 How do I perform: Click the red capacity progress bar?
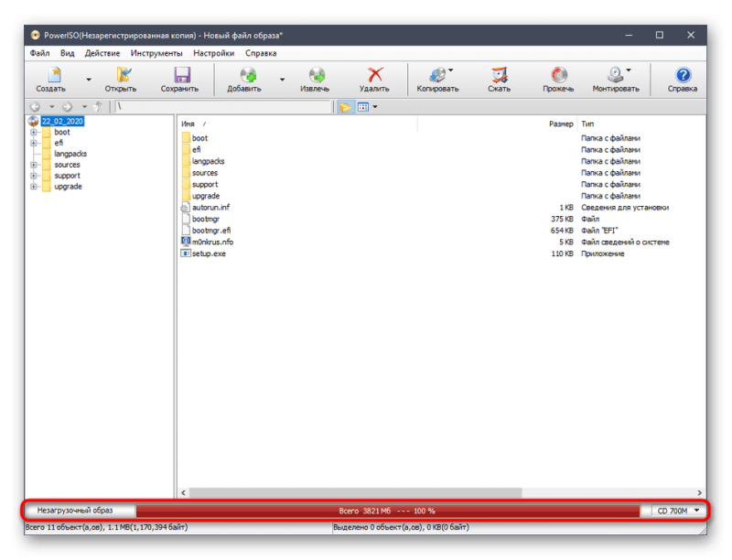pyautogui.click(x=387, y=511)
